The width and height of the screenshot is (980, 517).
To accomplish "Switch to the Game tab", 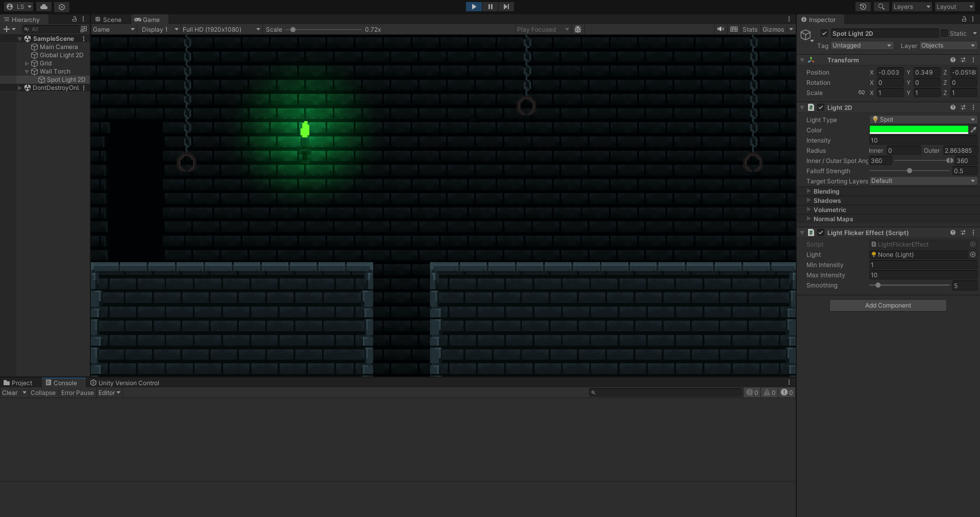I will [147, 19].
